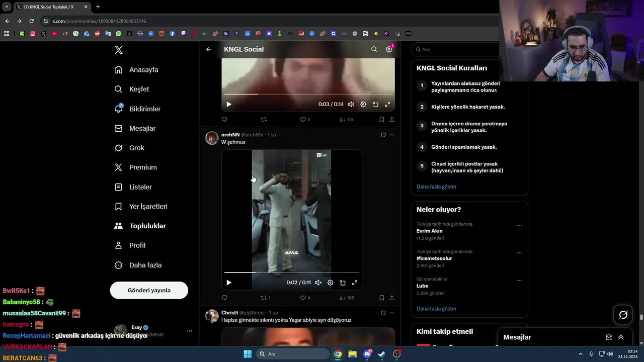Image resolution: width=644 pixels, height=362 pixels.
Task: Open picture-in-picture on top video
Action: [375, 104]
